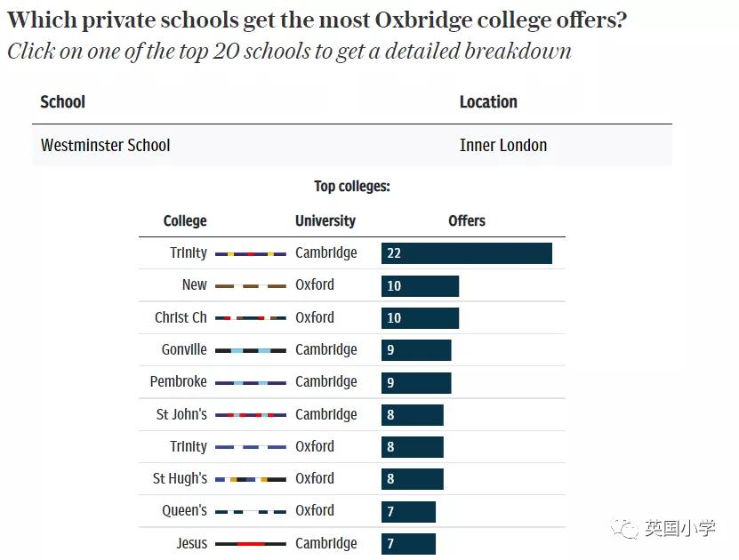
Task: Click the 22 offers bar for Trinity
Action: click(467, 253)
